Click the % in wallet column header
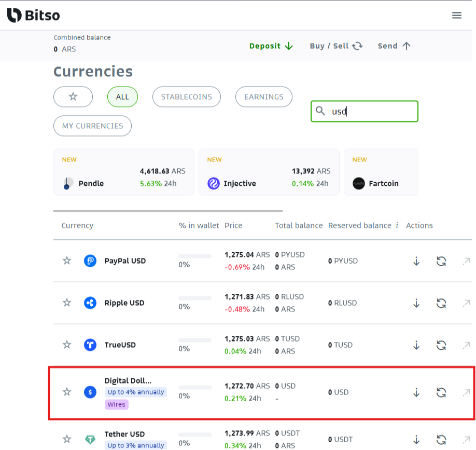The width and height of the screenshot is (476, 450). click(x=199, y=225)
